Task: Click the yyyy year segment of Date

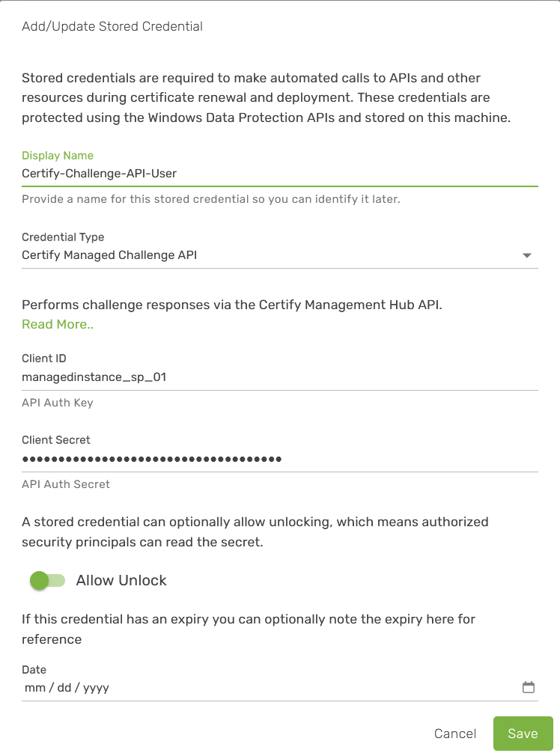Action: pyautogui.click(x=96, y=687)
